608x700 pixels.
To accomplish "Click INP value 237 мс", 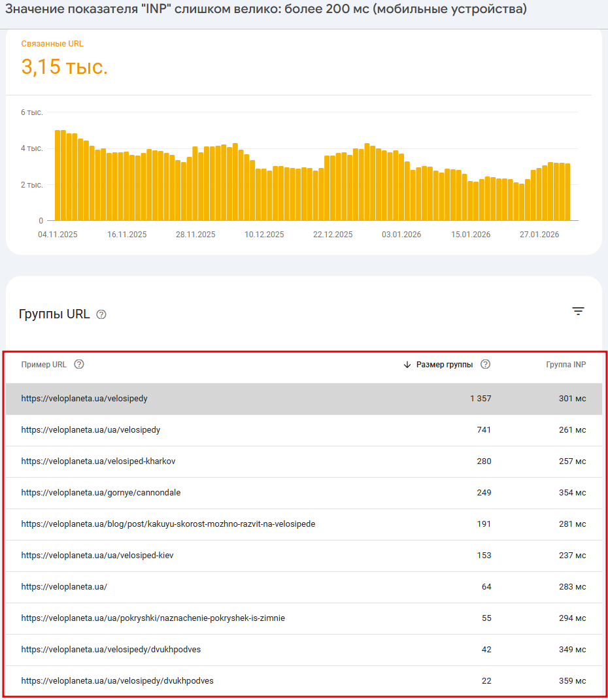I will click(572, 556).
